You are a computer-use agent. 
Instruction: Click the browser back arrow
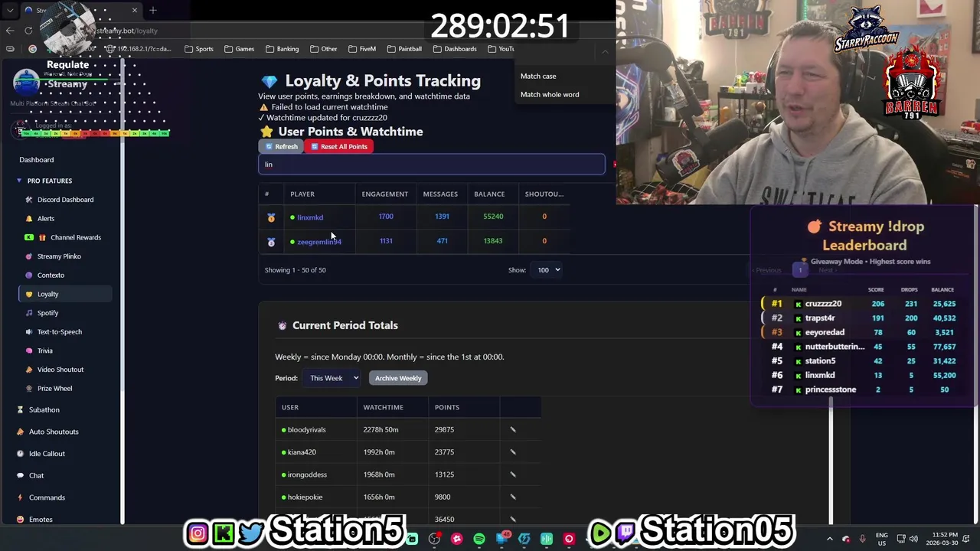point(10,31)
